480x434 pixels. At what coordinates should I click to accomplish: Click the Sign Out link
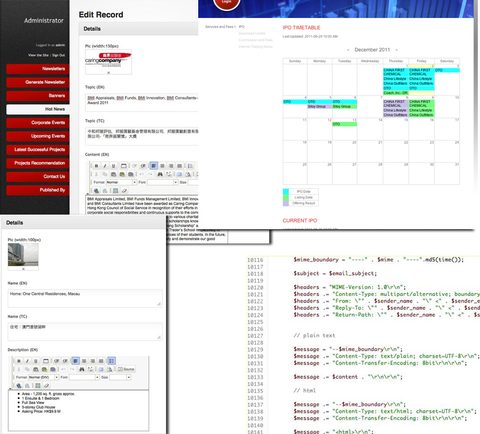pyautogui.click(x=58, y=55)
